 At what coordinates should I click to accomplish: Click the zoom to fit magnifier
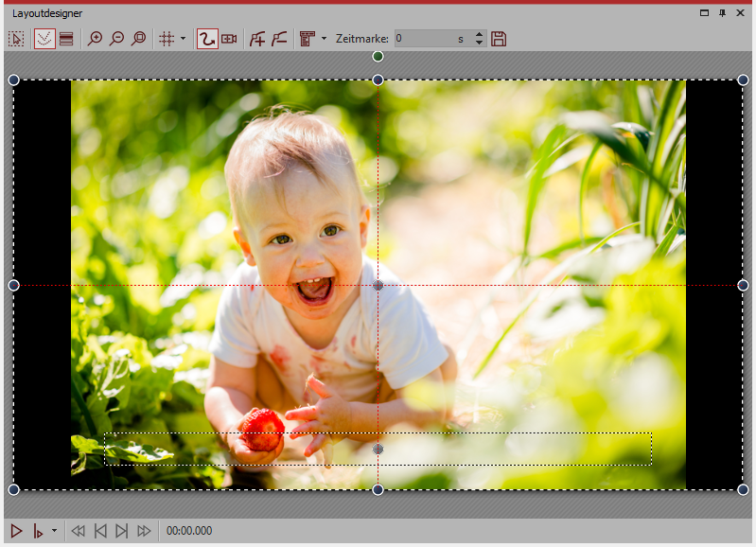pyautogui.click(x=138, y=39)
